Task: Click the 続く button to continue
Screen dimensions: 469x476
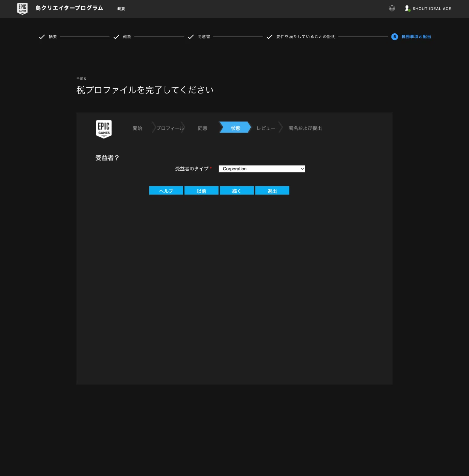Action: tap(237, 190)
